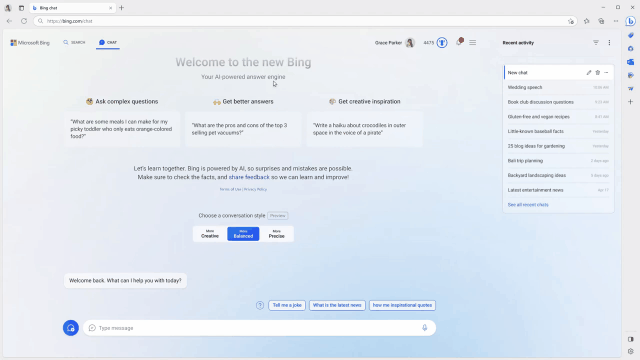
Task: Click inspirational quotes suggestion
Action: 402,305
